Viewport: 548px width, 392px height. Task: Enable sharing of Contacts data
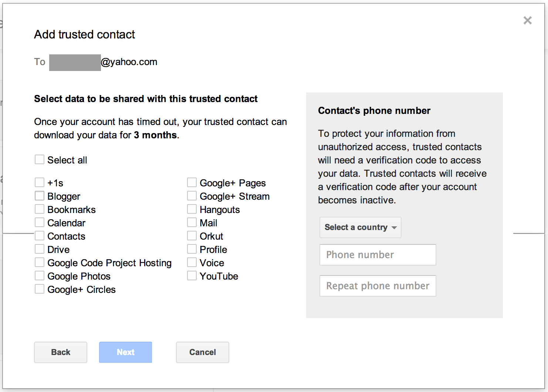click(x=40, y=236)
